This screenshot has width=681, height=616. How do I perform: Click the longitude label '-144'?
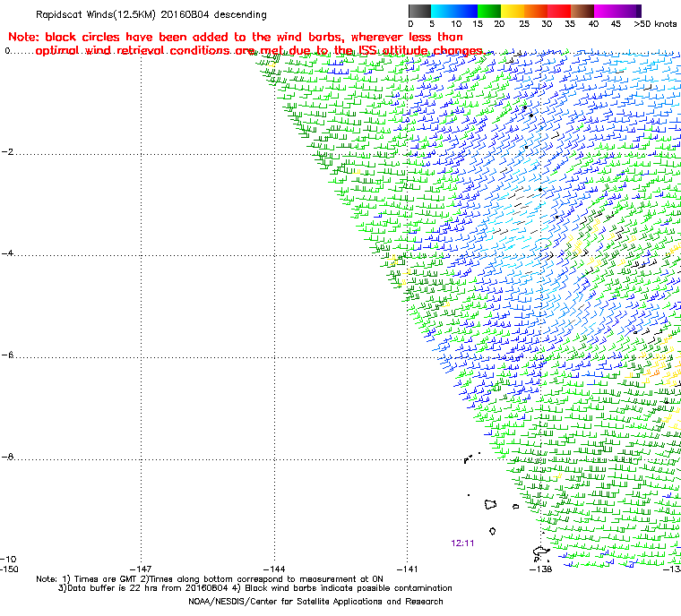click(274, 569)
